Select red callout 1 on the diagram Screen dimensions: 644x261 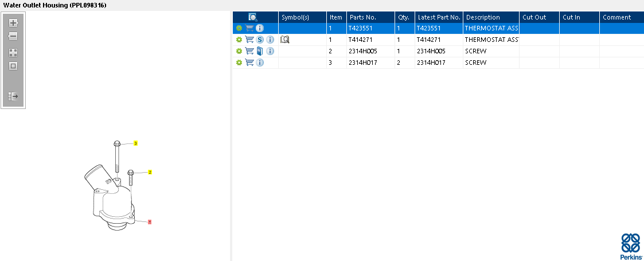click(x=150, y=222)
